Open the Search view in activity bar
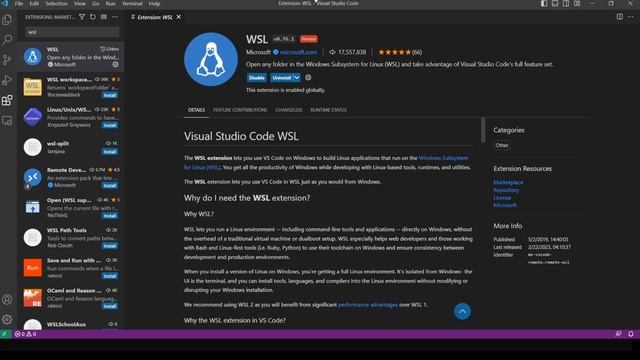 point(7,40)
